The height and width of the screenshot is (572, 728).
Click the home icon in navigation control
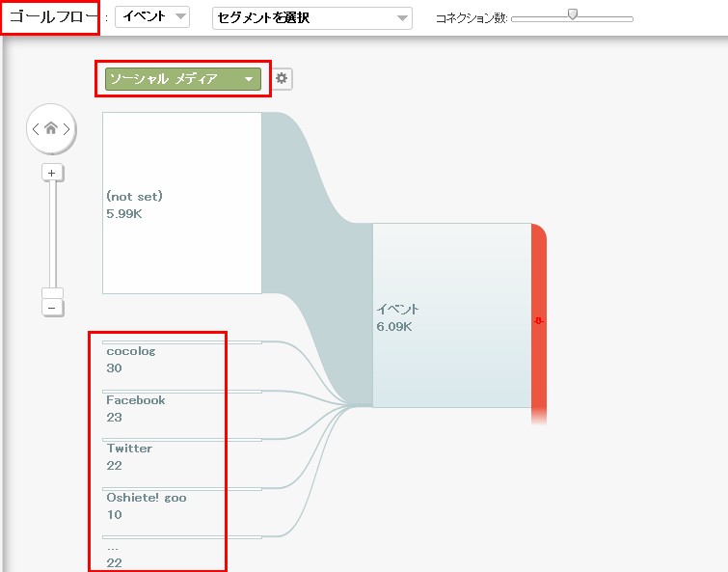click(x=51, y=129)
